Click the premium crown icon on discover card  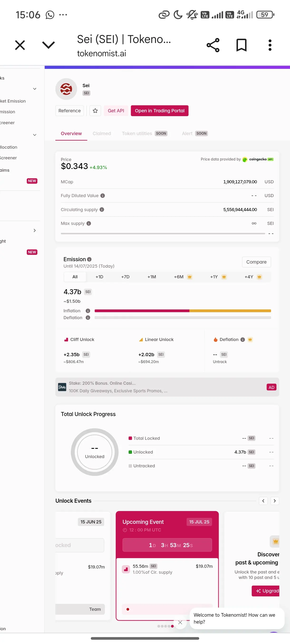coord(275,542)
